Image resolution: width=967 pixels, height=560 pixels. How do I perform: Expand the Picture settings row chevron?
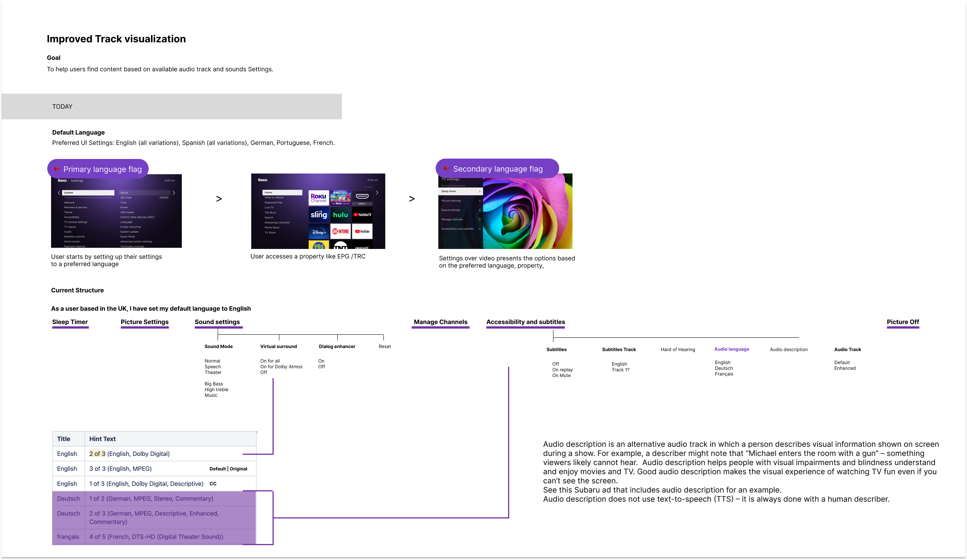479,201
